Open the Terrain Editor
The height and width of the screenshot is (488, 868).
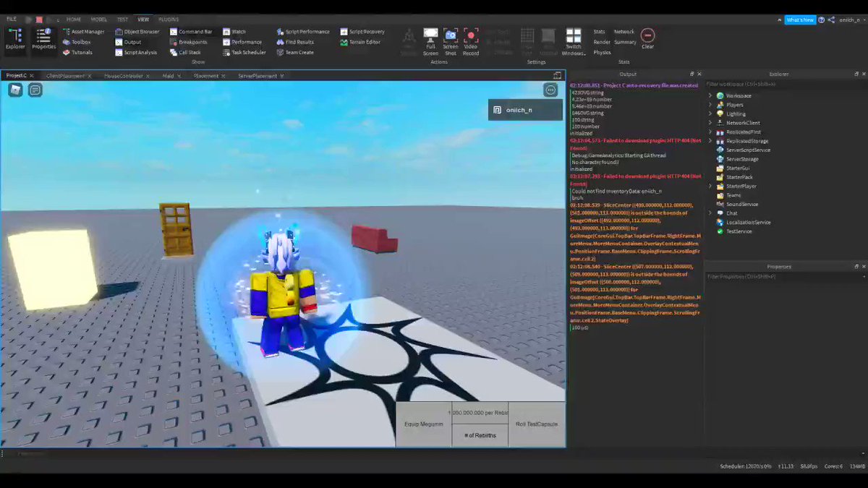click(360, 42)
